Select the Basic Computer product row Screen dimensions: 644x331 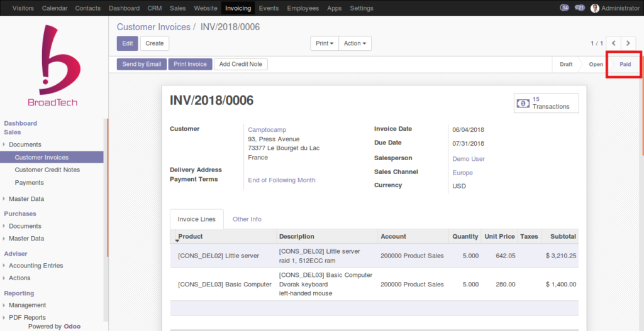tap(374, 285)
